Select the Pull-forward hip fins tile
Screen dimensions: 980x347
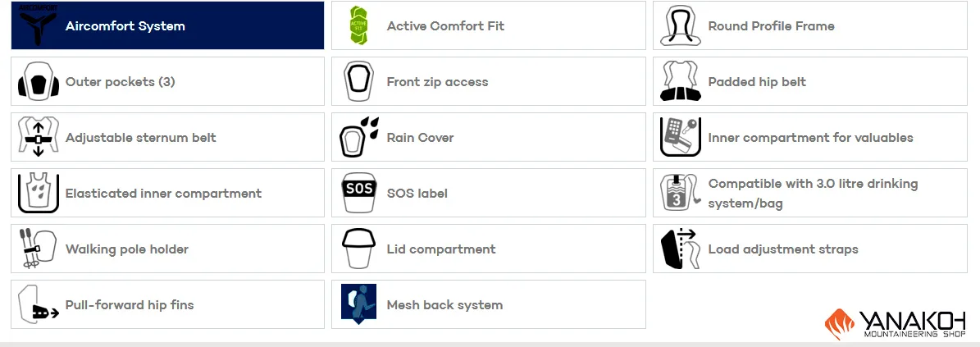(167, 304)
